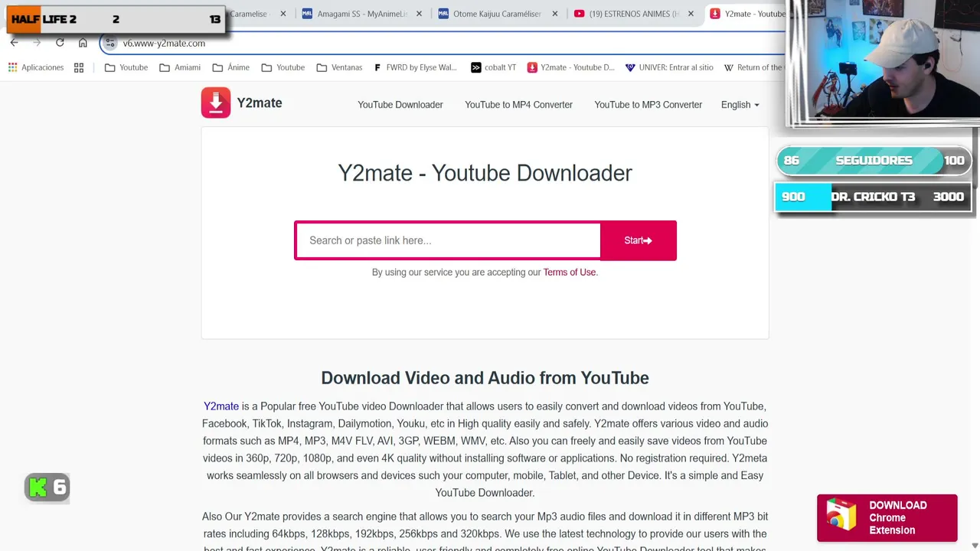The width and height of the screenshot is (980, 551).
Task: Click the DR. CRICKO T3 progress bar
Action: pyautogui.click(x=874, y=197)
